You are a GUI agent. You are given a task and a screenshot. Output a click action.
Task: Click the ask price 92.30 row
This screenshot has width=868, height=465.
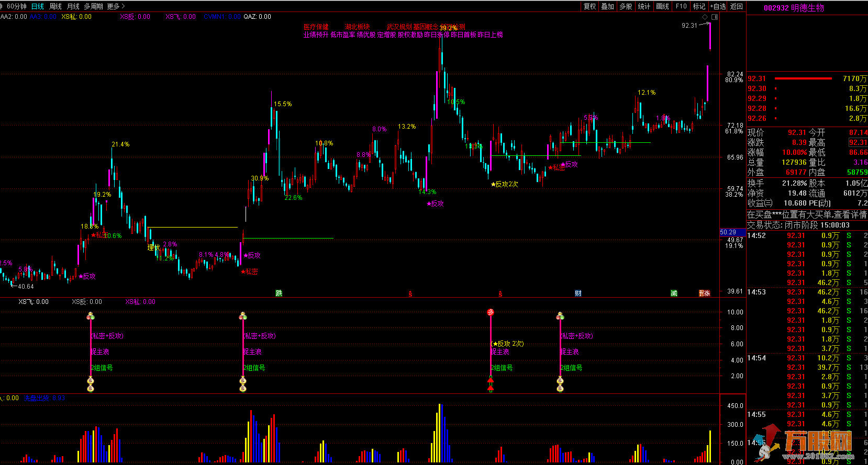coord(807,89)
